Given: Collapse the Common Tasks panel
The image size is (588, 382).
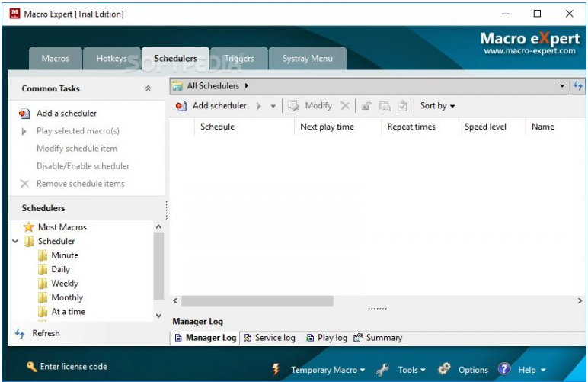Looking at the screenshot, I should tap(148, 89).
